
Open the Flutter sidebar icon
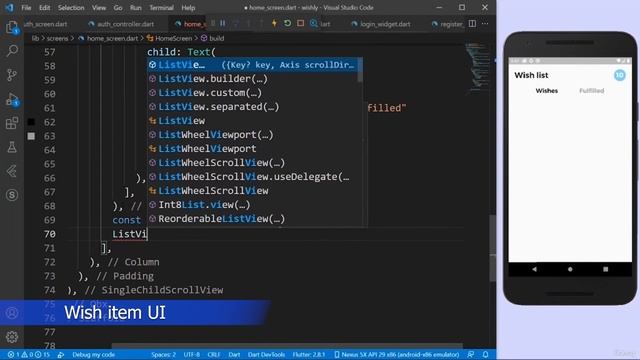click(12, 171)
